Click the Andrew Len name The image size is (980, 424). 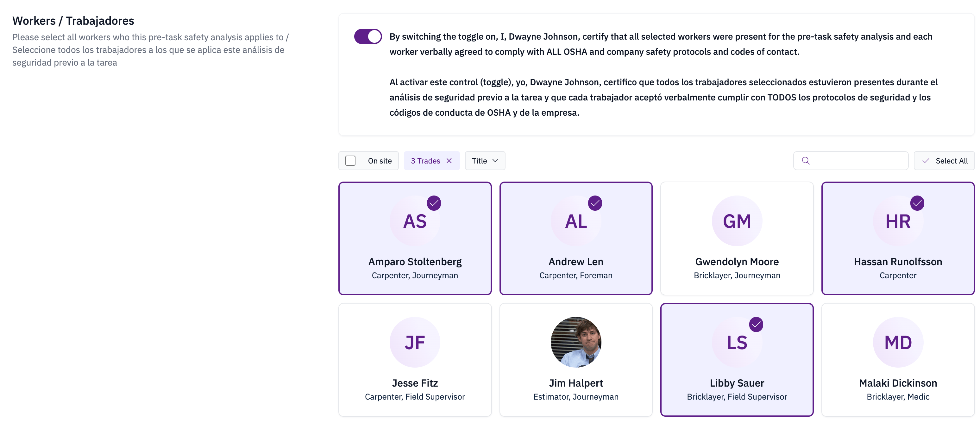(x=576, y=262)
